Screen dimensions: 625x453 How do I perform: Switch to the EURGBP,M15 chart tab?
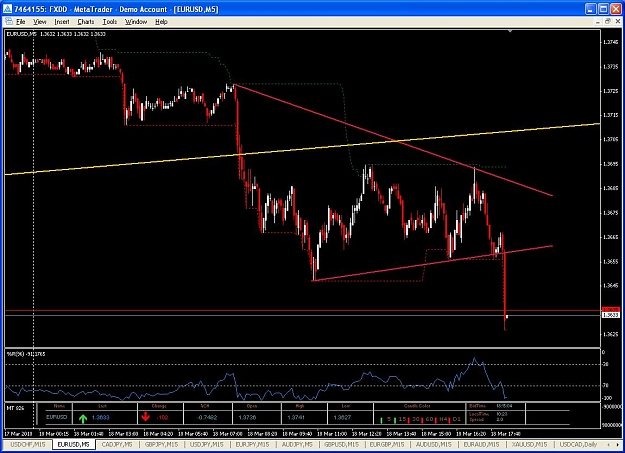tap(387, 444)
